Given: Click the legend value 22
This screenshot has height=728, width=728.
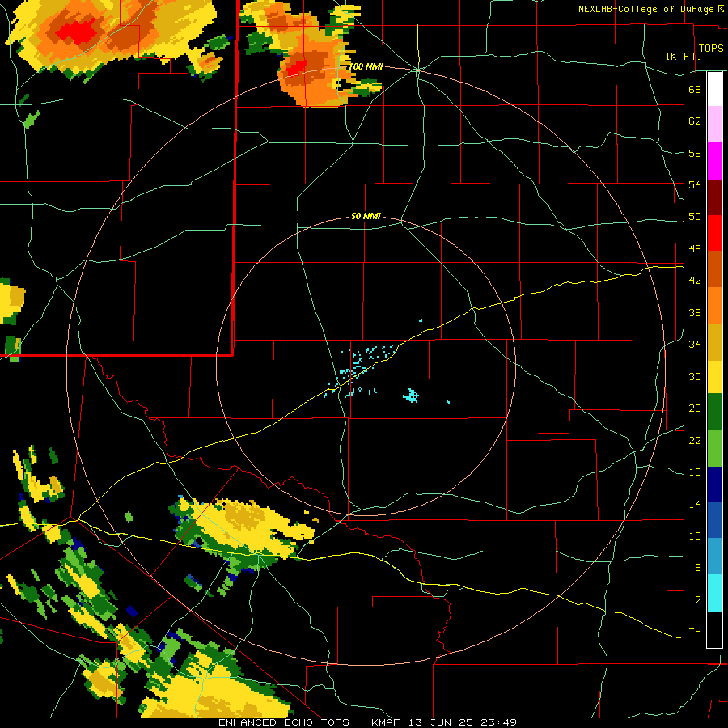Looking at the screenshot, I should pyautogui.click(x=695, y=440).
